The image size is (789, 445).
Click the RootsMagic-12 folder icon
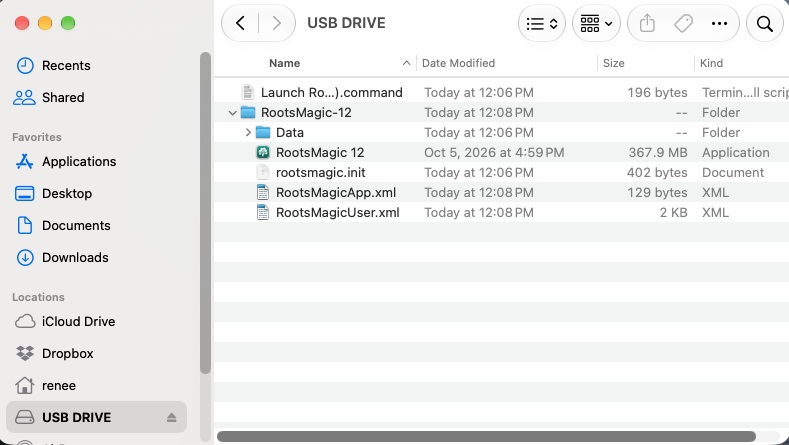click(248, 112)
